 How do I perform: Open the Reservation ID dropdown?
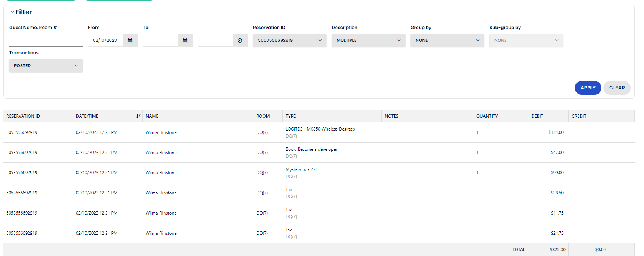pos(289,40)
